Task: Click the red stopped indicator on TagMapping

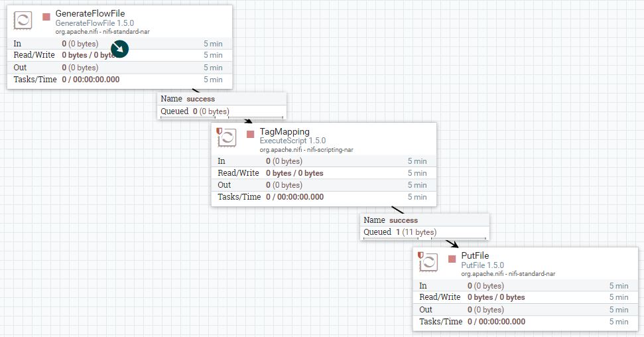Action: pyautogui.click(x=250, y=135)
